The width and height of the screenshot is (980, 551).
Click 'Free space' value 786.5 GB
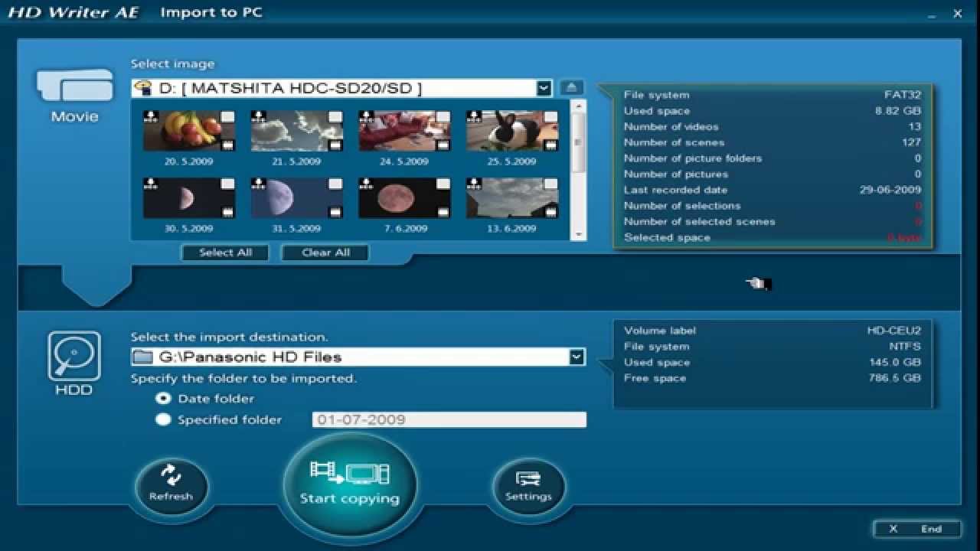click(x=895, y=378)
